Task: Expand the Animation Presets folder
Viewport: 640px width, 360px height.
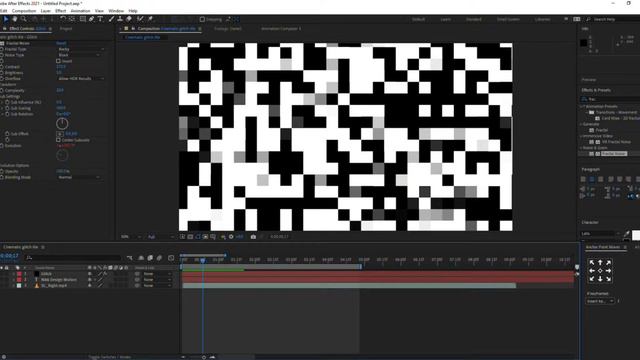Action: [x=582, y=107]
